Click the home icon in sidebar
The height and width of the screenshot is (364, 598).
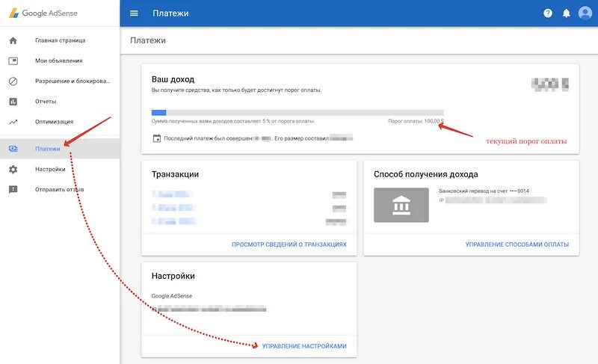click(x=13, y=40)
